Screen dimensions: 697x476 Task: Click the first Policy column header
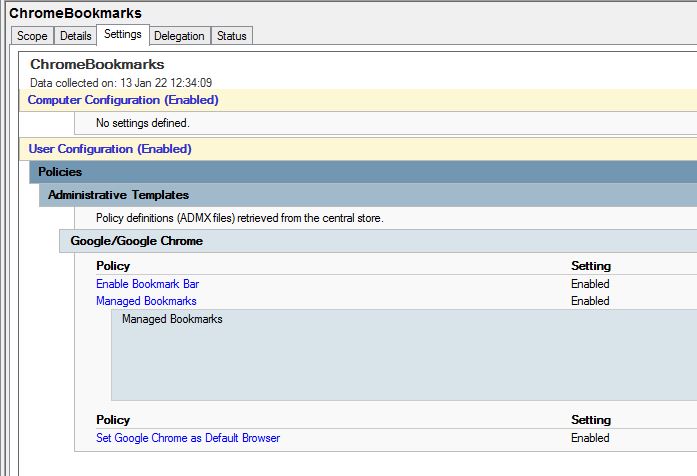pos(113,265)
